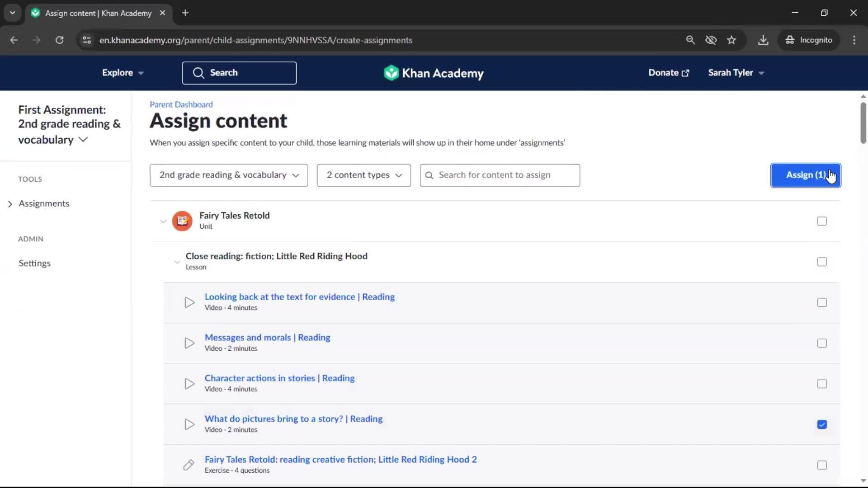Viewport: 868px width, 488px height.
Task: Uncheck What do pictures bring checkbox
Action: [822, 424]
